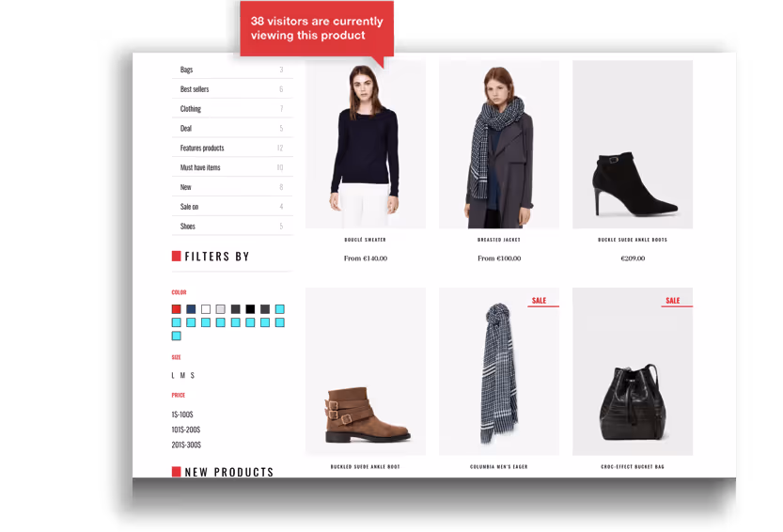783x532 pixels.
Task: Open the Bouclé Sweater product image
Action: point(366,145)
